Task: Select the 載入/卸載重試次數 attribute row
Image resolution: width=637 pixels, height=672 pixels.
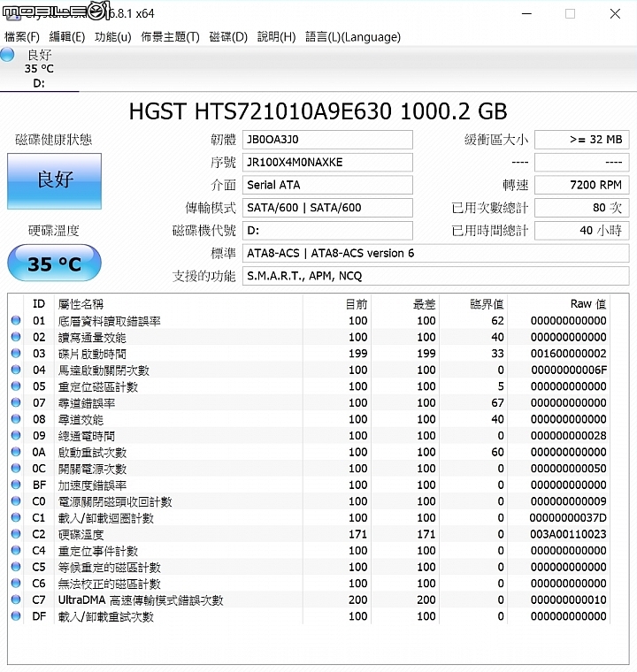Action: (x=309, y=616)
